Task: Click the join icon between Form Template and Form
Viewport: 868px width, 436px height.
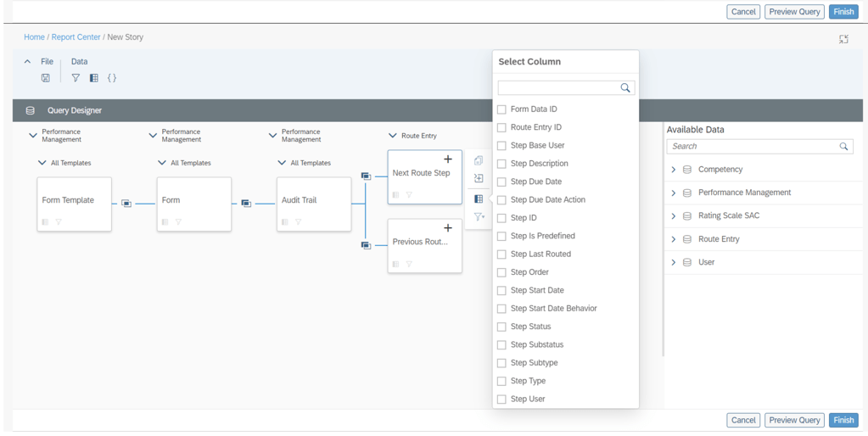Action: [x=126, y=204]
